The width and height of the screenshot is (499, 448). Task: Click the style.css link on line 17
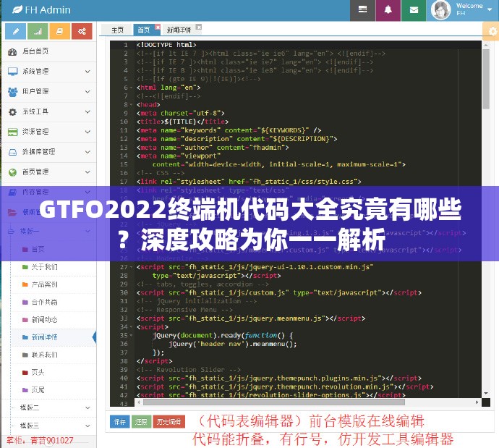tap(249, 182)
